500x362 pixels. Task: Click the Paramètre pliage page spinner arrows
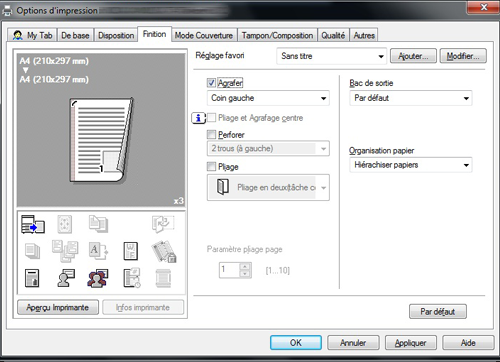tap(245, 270)
